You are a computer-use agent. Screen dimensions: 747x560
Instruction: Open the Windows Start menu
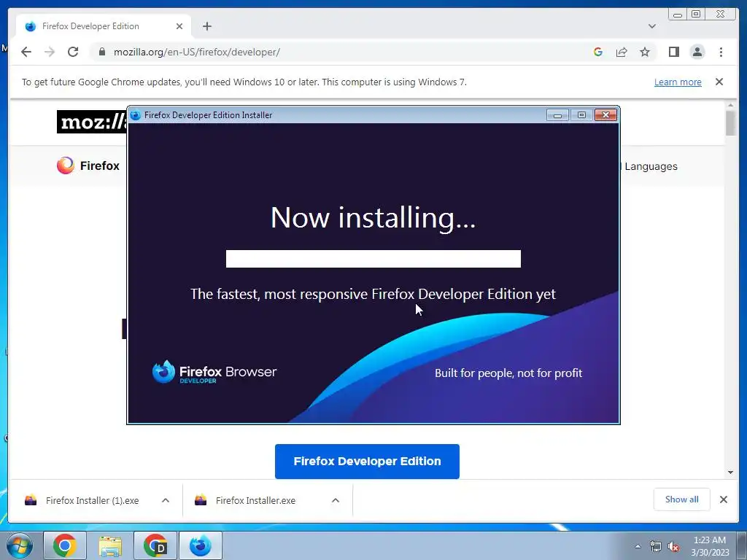20,545
